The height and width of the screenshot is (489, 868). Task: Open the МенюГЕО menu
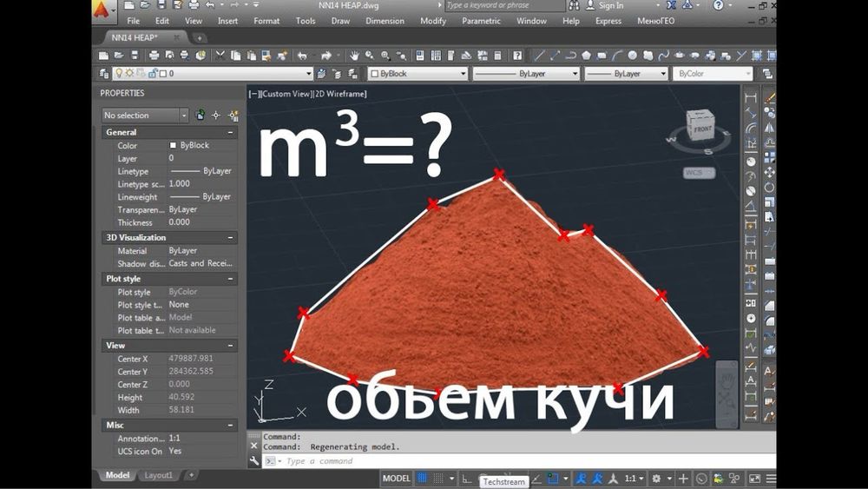tap(656, 21)
